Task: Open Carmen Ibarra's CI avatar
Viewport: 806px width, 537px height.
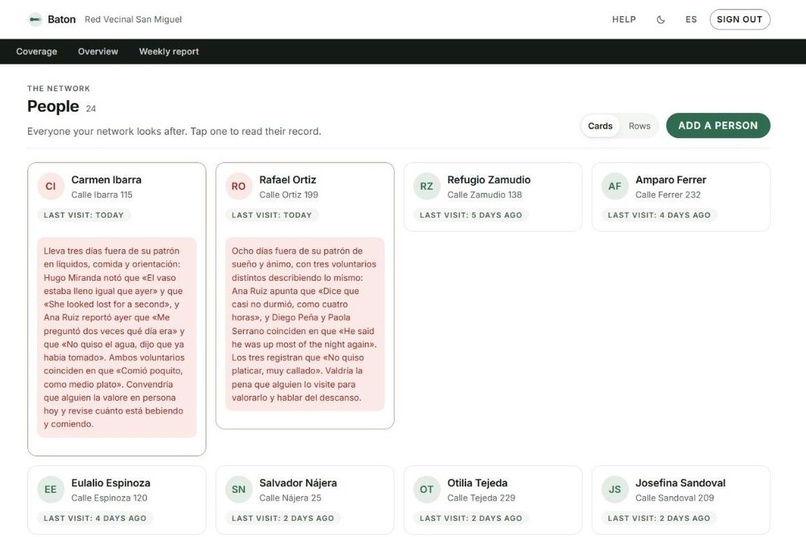Action: tap(50, 186)
